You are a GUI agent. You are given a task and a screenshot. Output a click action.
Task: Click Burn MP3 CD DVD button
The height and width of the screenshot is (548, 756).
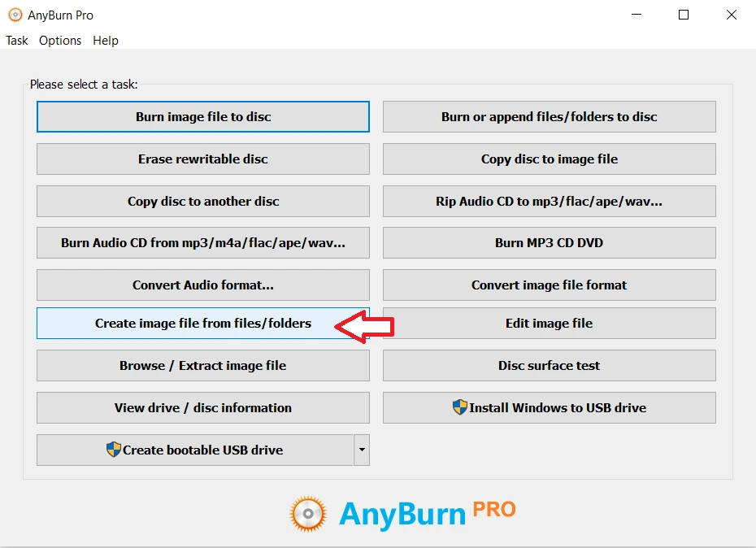[x=549, y=242]
